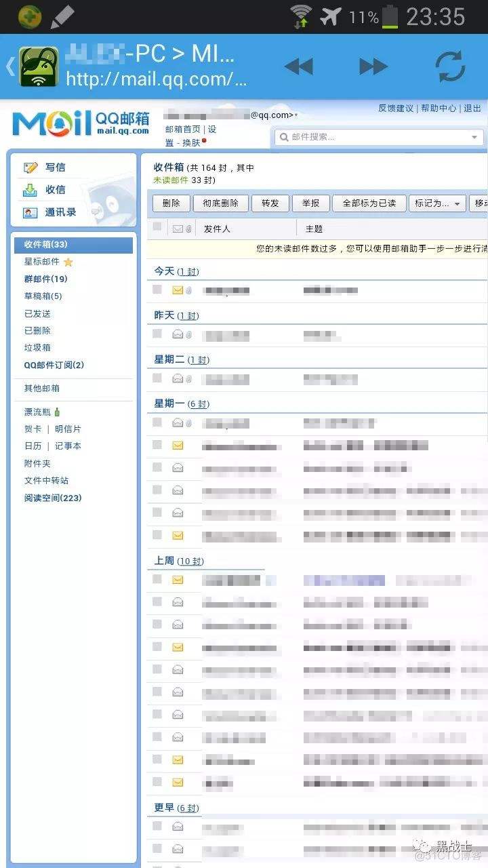Tick the first email checkbox under 星期一

[157, 422]
